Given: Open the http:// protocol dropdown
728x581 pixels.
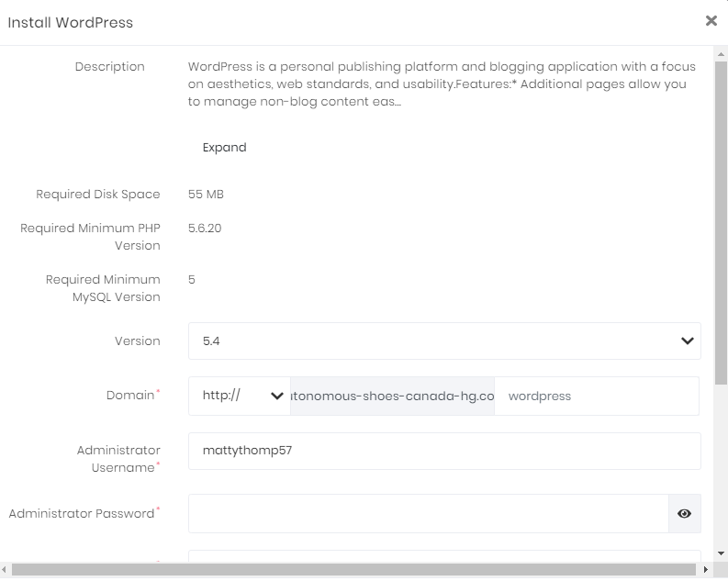Looking at the screenshot, I should (x=240, y=396).
